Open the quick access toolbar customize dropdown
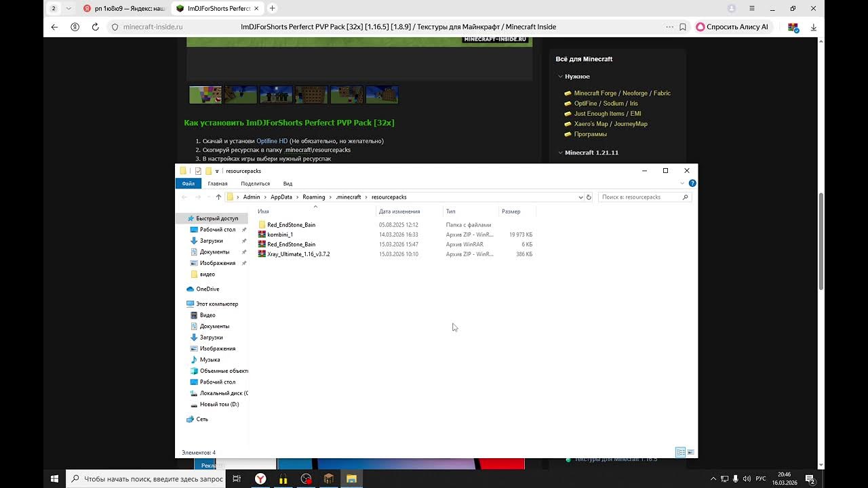868x488 pixels. 217,171
